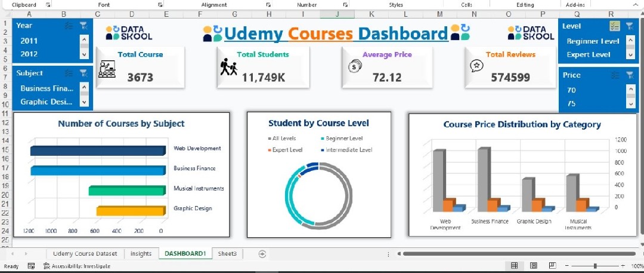Click the Subject slicer scroll down arrow

[x=84, y=102]
